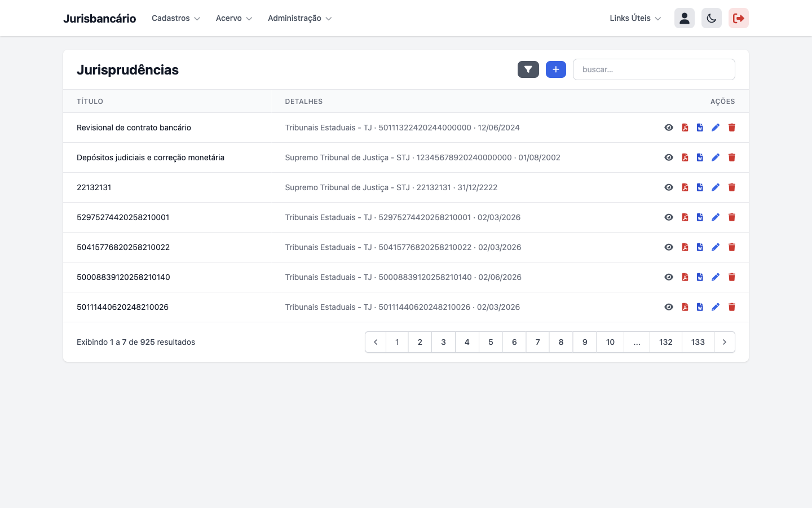This screenshot has height=508, width=812.
Task: View the 22132131 entry with eye icon
Action: click(669, 187)
